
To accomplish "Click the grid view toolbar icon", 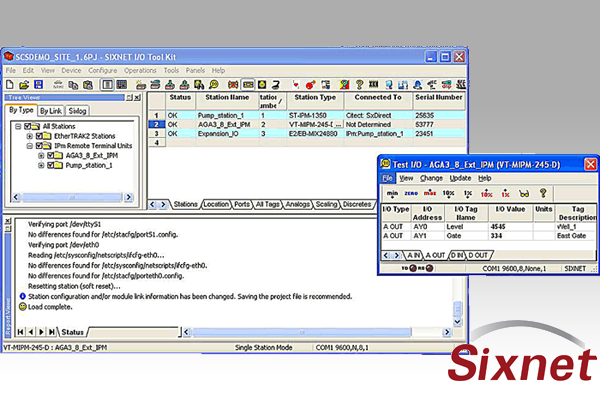I will click(122, 85).
